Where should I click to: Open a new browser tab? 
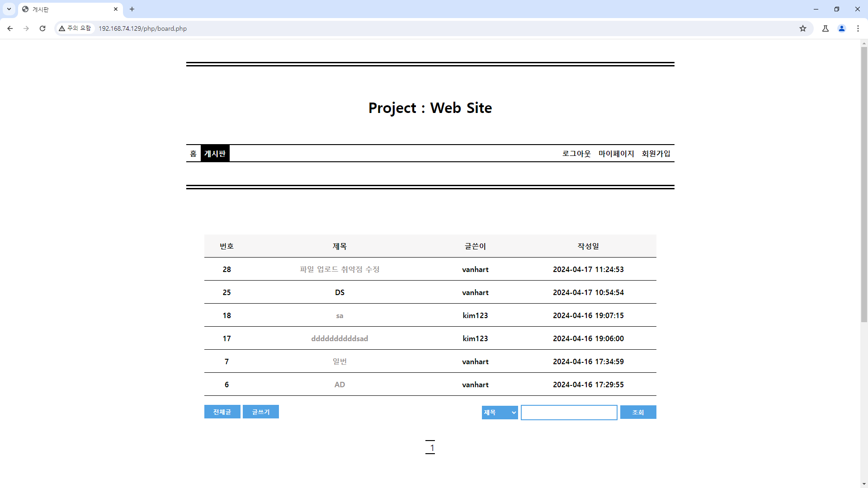pos(132,9)
